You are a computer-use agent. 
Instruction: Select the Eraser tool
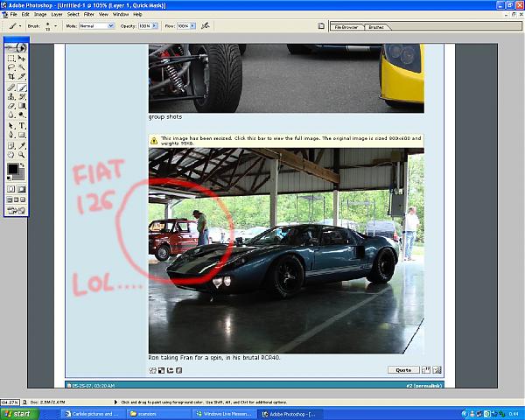(x=11, y=106)
